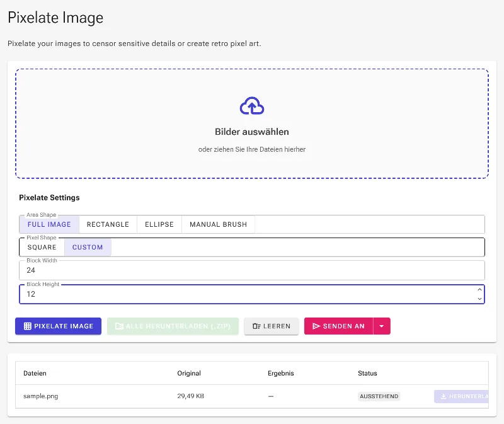The width and height of the screenshot is (504, 424).
Task: Click the send arrow icon on Senden An
Action: [x=316, y=326]
